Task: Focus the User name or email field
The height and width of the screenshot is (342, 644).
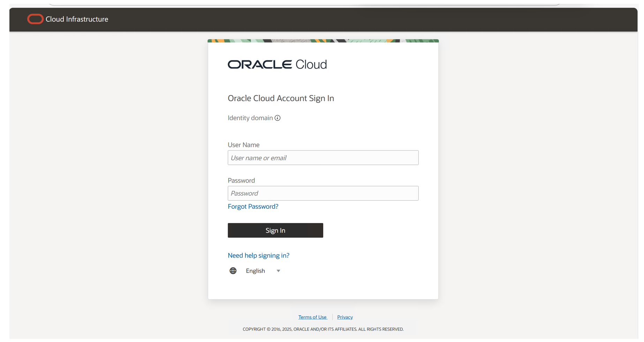Action: [x=323, y=158]
